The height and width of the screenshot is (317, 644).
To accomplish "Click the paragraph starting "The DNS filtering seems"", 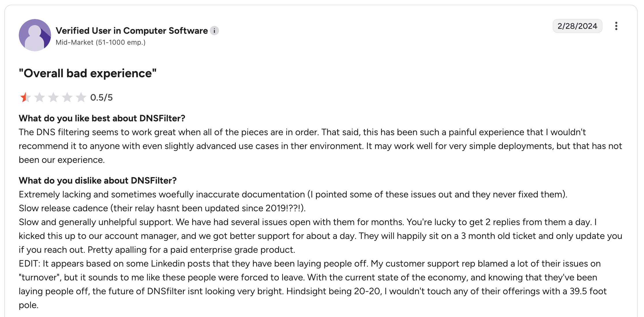I will [320, 146].
